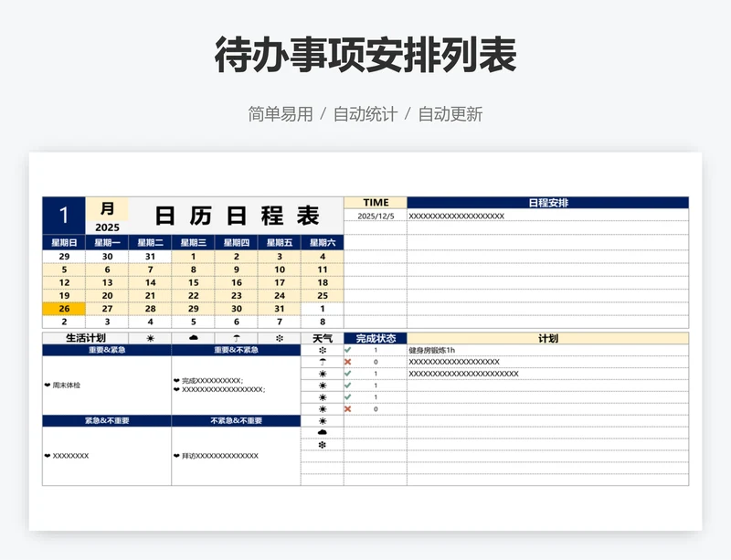Click the TIME column header
This screenshot has height=560, width=731.
click(376, 203)
